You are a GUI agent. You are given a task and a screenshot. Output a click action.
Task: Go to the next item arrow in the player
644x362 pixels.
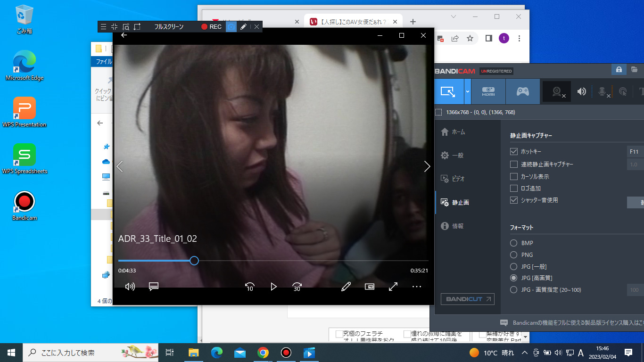(427, 166)
